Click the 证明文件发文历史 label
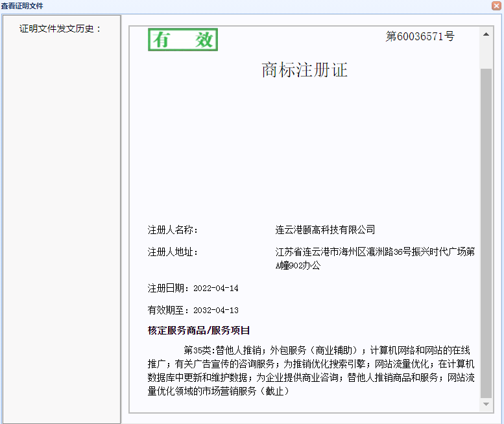Viewport: 504px width, 424px height. pyautogui.click(x=60, y=29)
